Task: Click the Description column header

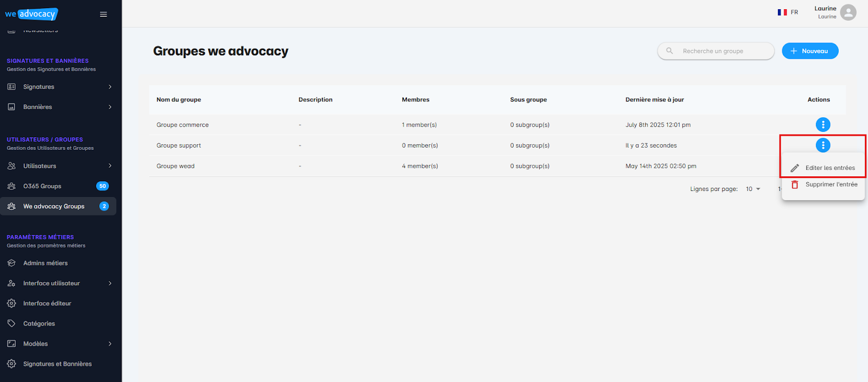Action: tap(315, 100)
